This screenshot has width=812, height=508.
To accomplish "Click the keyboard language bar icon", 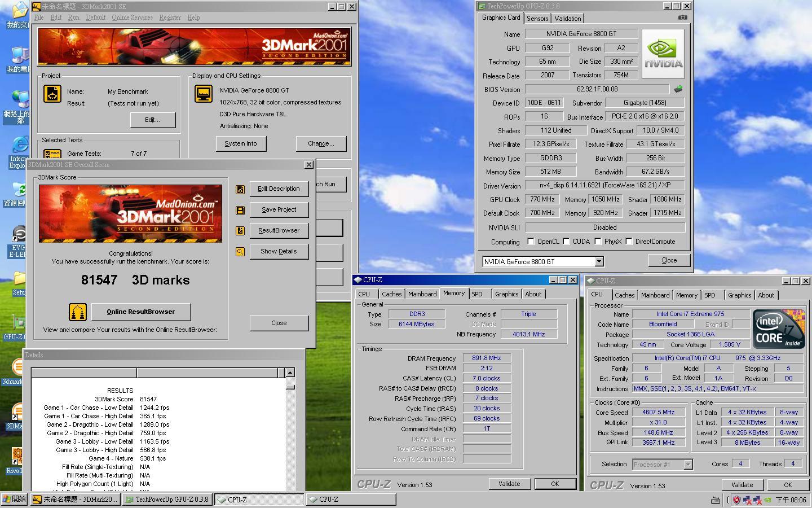I will (x=715, y=500).
